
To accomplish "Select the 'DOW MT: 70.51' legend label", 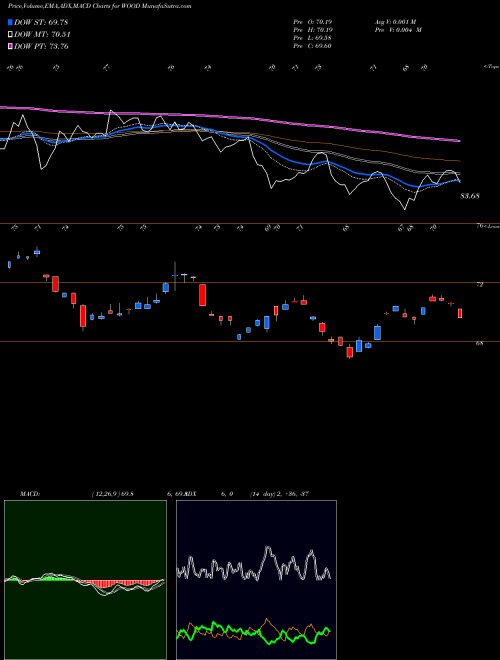I will pos(42,35).
